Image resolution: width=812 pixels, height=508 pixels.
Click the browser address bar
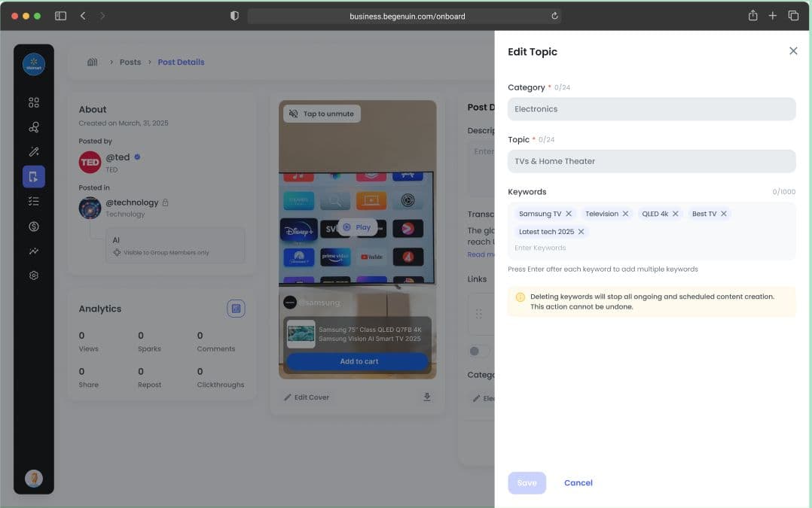(404, 16)
